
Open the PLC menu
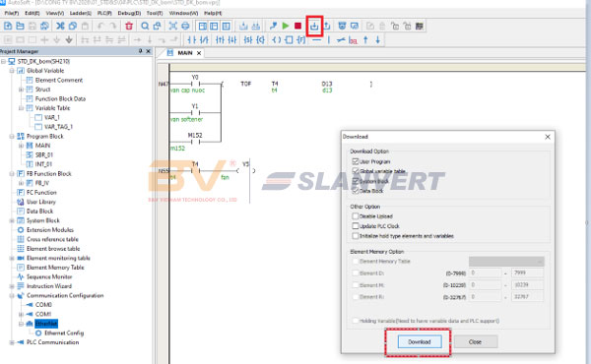point(104,13)
